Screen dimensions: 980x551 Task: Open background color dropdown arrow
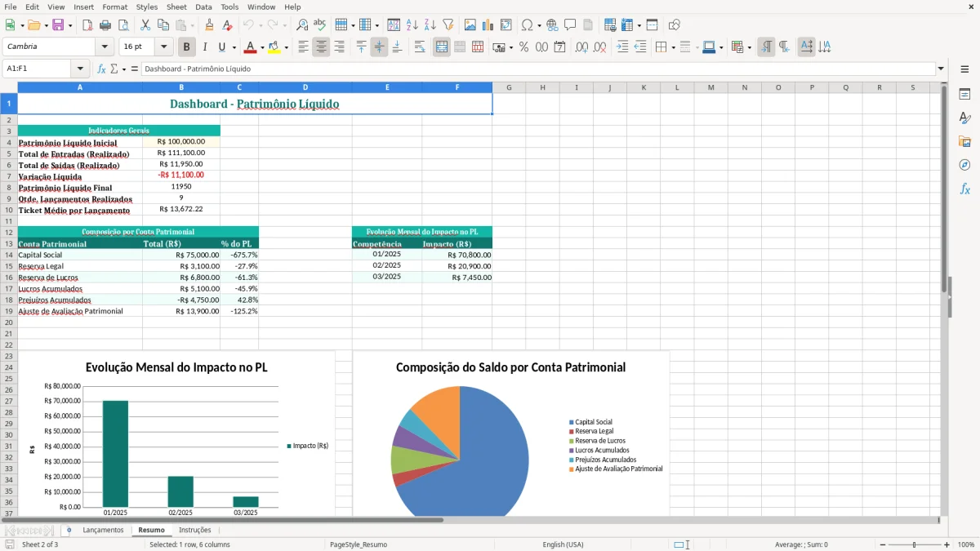[x=286, y=47]
